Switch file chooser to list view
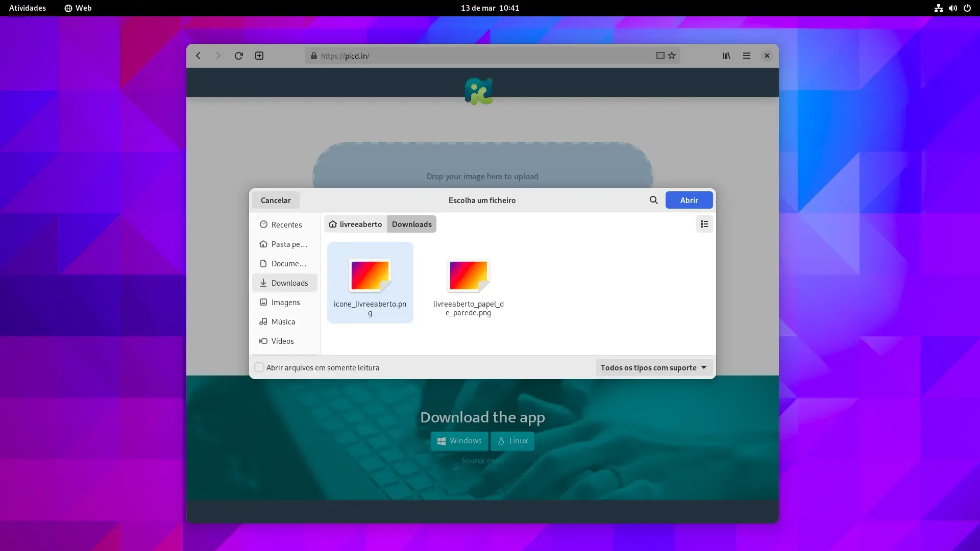 tap(704, 224)
